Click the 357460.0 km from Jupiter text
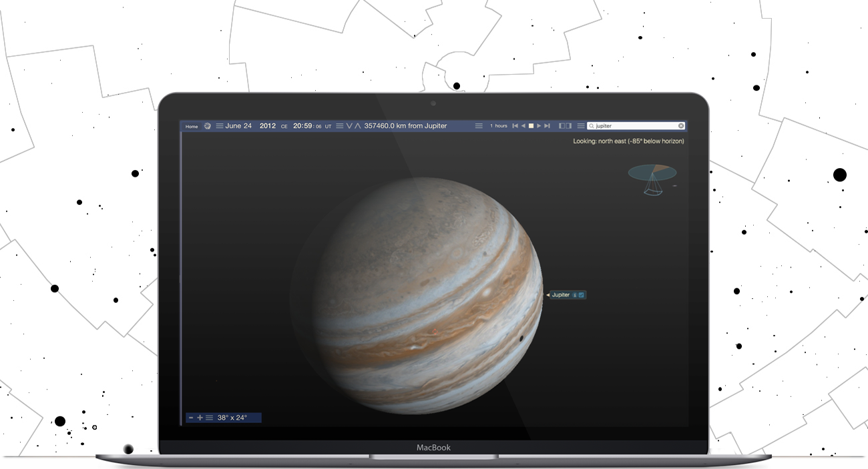This screenshot has height=469, width=868. [x=405, y=125]
